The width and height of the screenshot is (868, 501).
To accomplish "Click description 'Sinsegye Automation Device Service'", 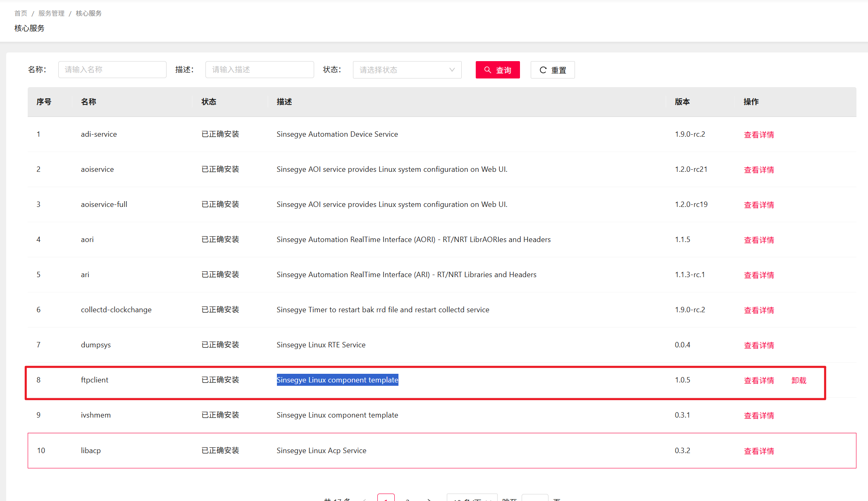I will [x=337, y=134].
